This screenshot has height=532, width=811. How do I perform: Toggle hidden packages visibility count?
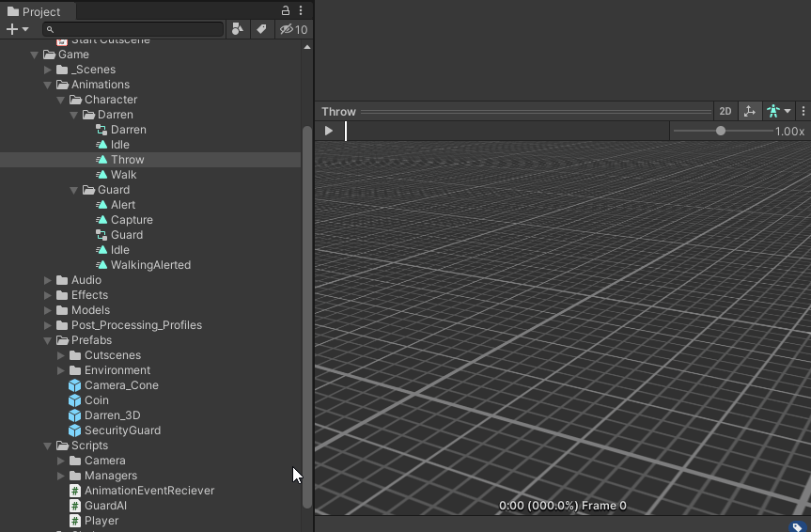(294, 29)
